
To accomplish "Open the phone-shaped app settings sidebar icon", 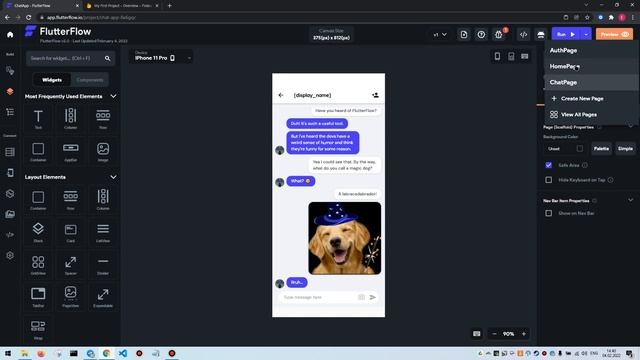I will (x=10, y=173).
